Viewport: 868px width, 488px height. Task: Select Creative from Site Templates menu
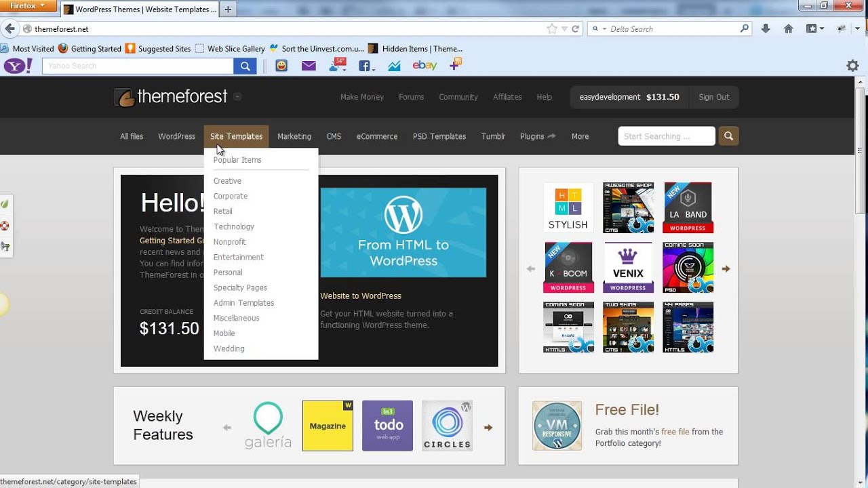(227, 181)
